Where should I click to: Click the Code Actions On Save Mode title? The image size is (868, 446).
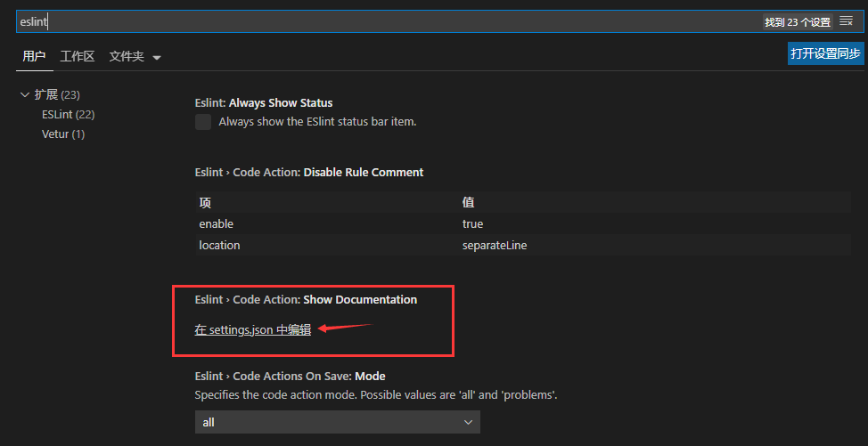pos(290,377)
